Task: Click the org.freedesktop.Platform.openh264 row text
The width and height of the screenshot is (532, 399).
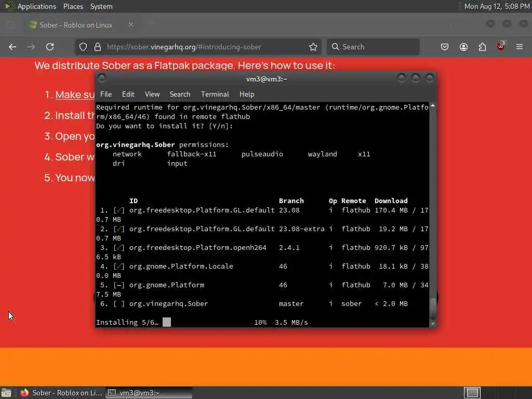Action: click(x=198, y=248)
